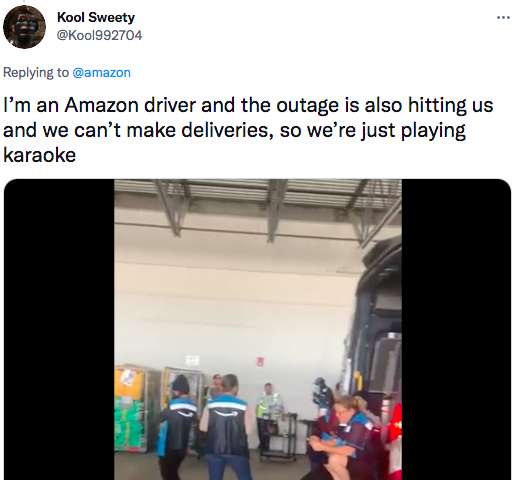Viewport: 515px width, 480px height.
Task: Click the red sign on the warehouse wall
Action: [260, 361]
